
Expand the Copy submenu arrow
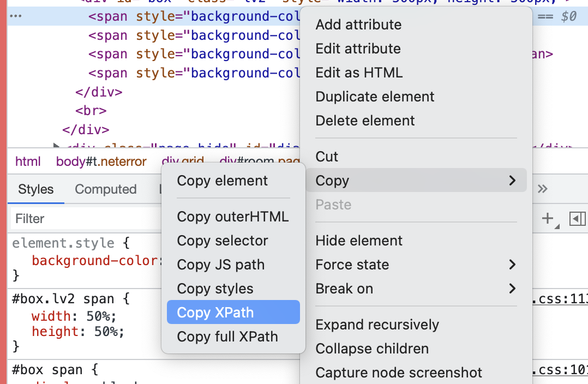click(x=512, y=181)
